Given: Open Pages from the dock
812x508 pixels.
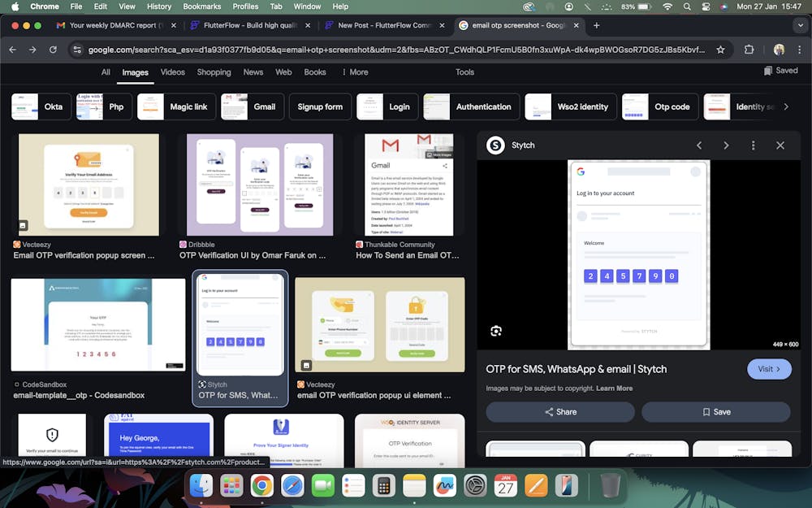Looking at the screenshot, I should coord(536,486).
